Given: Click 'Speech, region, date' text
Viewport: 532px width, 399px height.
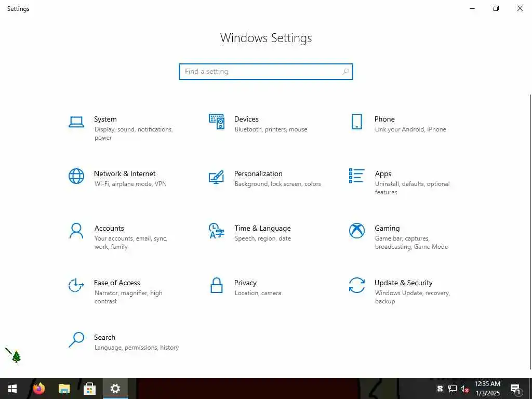Looking at the screenshot, I should 262,238.
